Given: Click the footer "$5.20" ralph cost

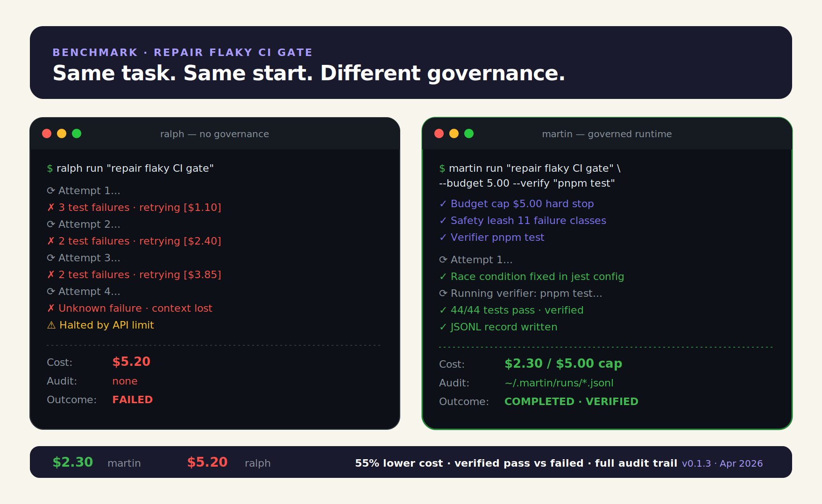Looking at the screenshot, I should (x=207, y=462).
